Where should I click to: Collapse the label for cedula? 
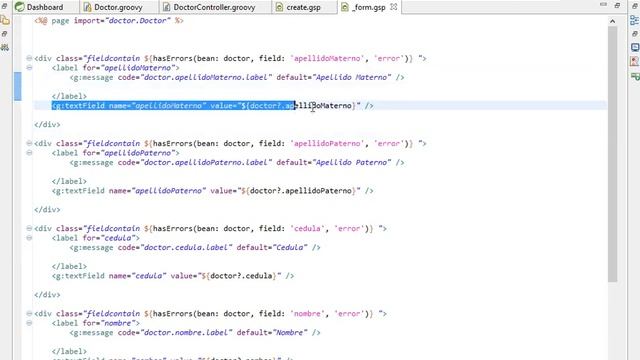29,238
